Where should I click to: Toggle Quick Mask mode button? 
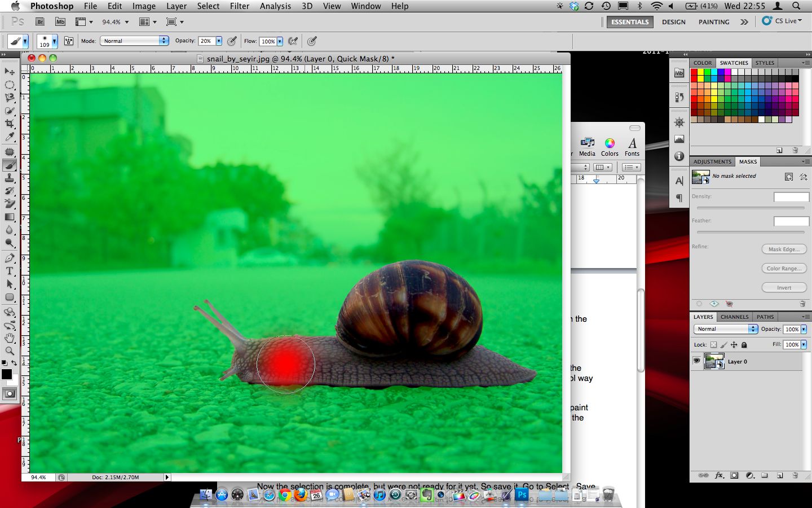(10, 394)
